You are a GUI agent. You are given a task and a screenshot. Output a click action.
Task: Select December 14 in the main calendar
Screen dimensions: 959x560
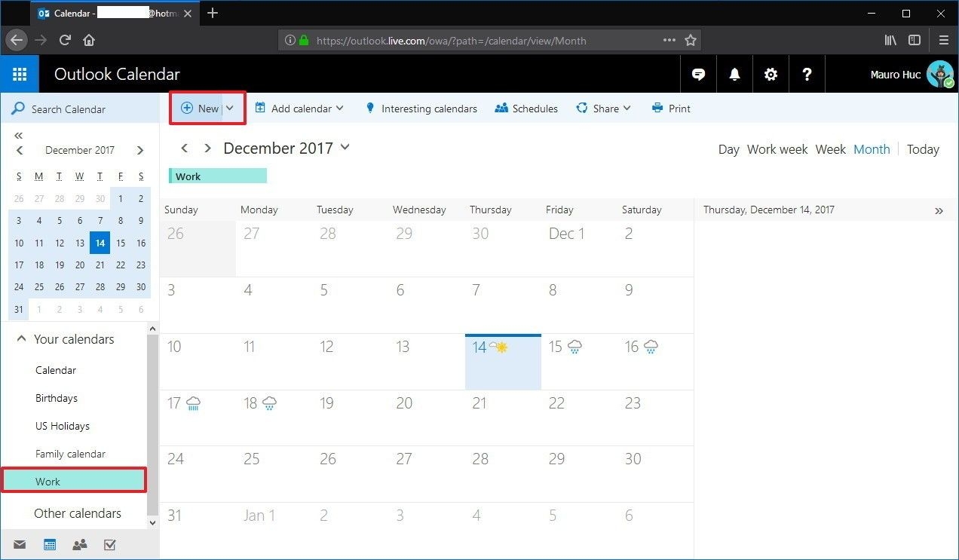click(503, 362)
